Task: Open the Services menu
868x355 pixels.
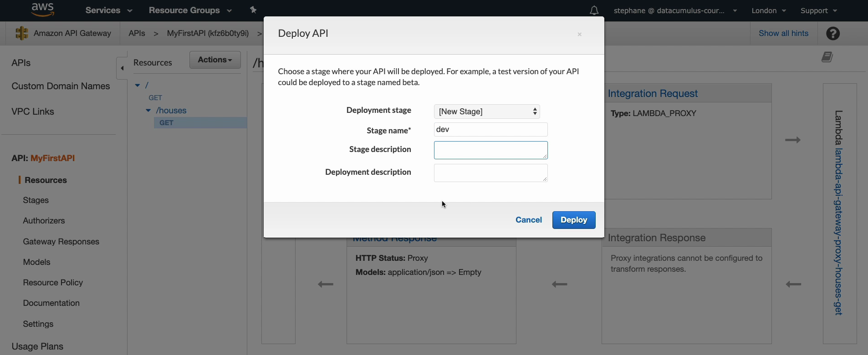Action: coord(109,10)
